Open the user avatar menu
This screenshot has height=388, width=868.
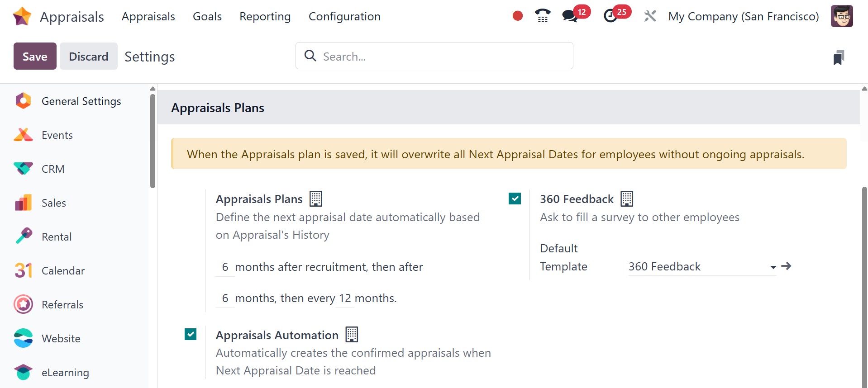tap(841, 16)
